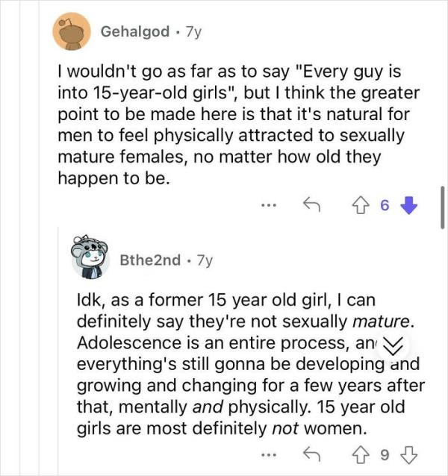448x476 pixels.
Task: Tap the jump-to-next-comment double chevron
Action: [393, 345]
